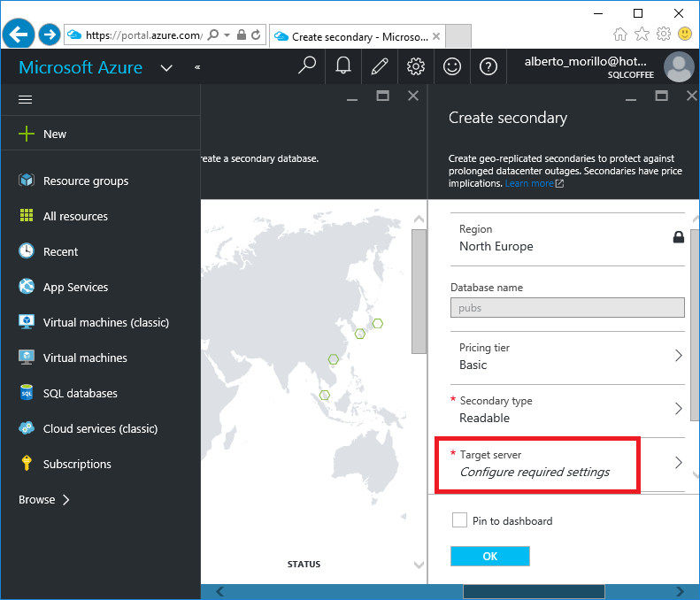Click the STATUS column header

point(304,565)
